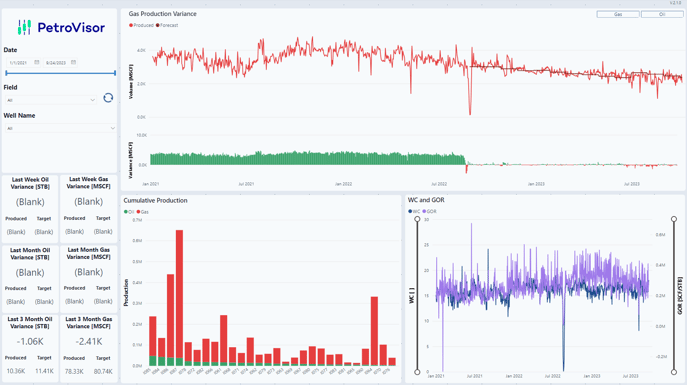687x385 pixels.
Task: Toggle the GOR legend entry
Action: (x=429, y=212)
